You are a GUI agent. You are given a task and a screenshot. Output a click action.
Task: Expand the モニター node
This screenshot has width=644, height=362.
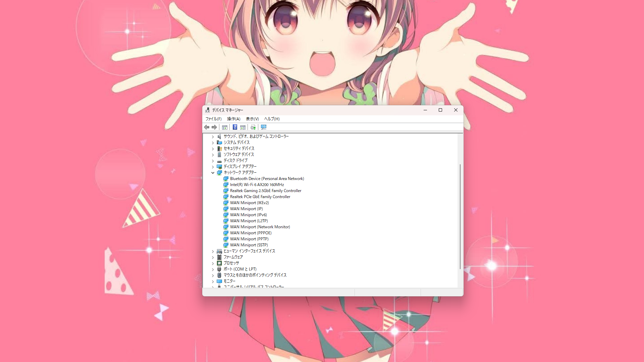213,282
